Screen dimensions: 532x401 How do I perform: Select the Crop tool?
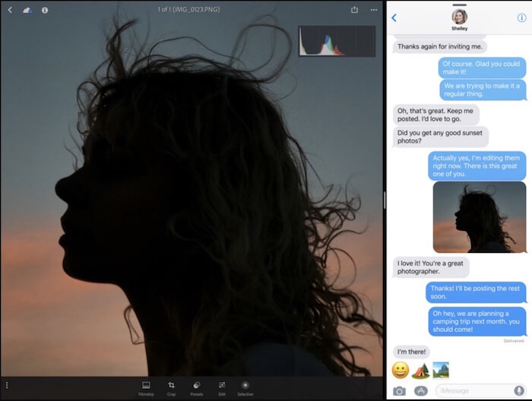tap(171, 388)
